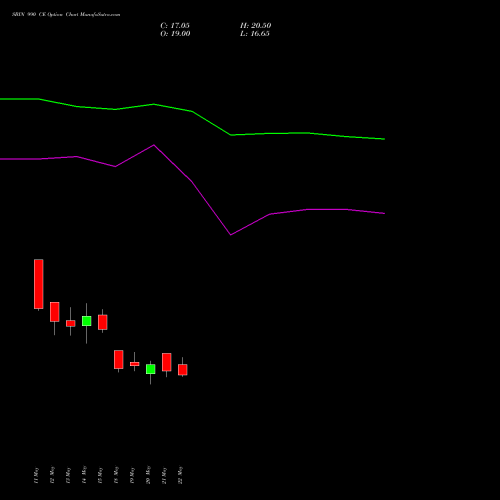Select the high value 'H: 20.50'
The height and width of the screenshot is (500, 500).
(x=256, y=26)
